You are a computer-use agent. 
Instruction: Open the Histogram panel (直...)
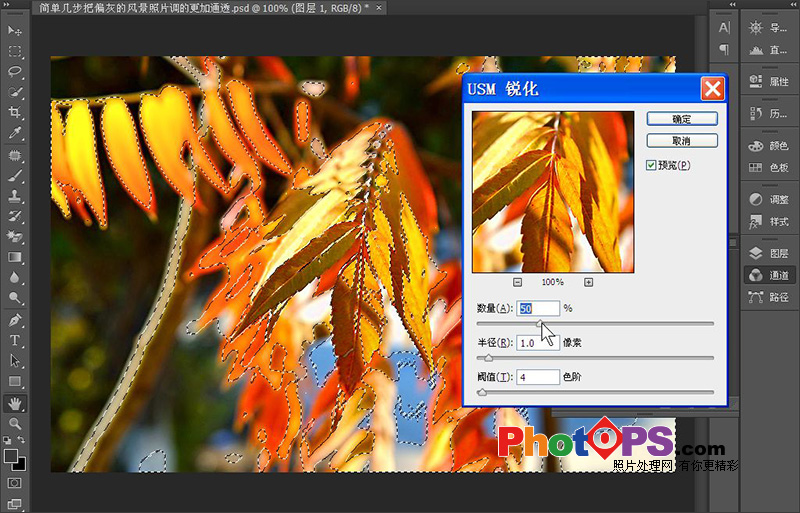(x=769, y=50)
